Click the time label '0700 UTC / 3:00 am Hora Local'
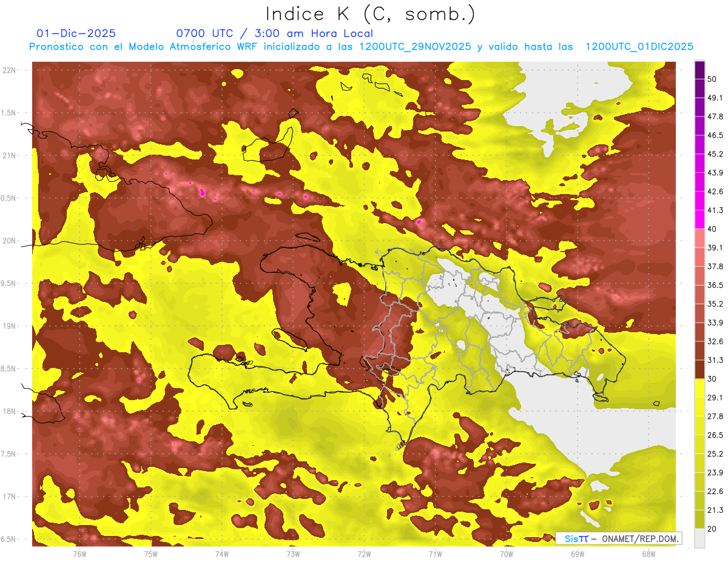 274,33
